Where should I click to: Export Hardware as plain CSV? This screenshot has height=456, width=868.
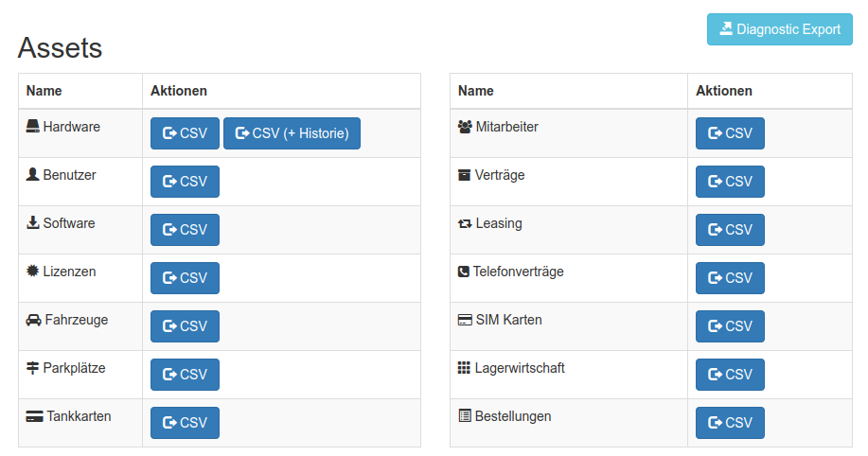click(185, 133)
